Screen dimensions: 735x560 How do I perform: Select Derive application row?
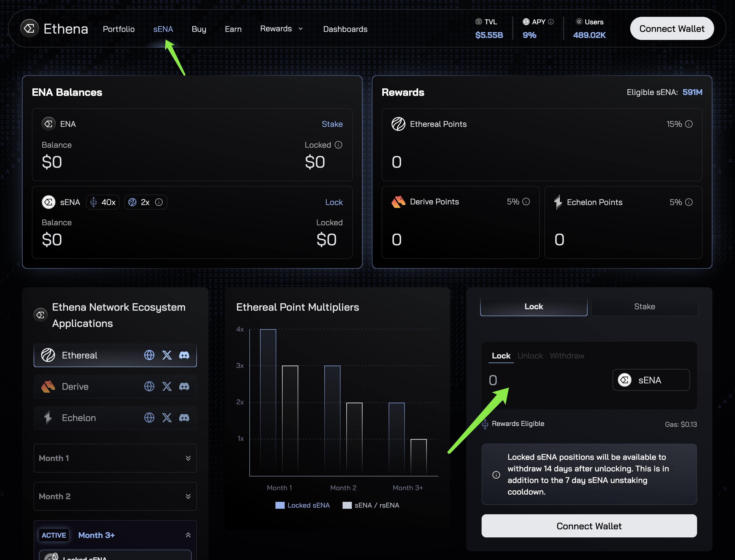point(115,386)
